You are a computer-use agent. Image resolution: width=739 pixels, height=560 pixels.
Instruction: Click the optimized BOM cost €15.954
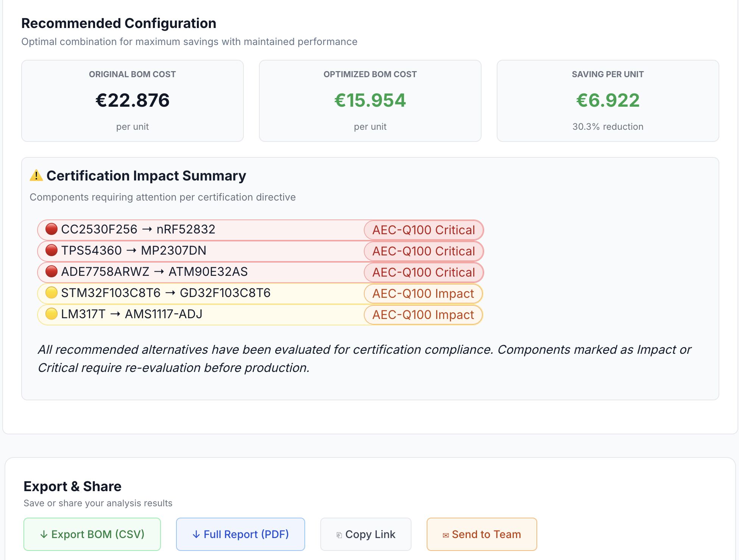click(x=370, y=100)
